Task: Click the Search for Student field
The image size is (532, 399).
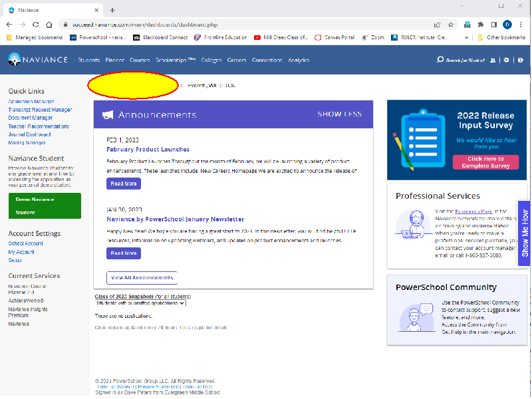Action: [465, 61]
